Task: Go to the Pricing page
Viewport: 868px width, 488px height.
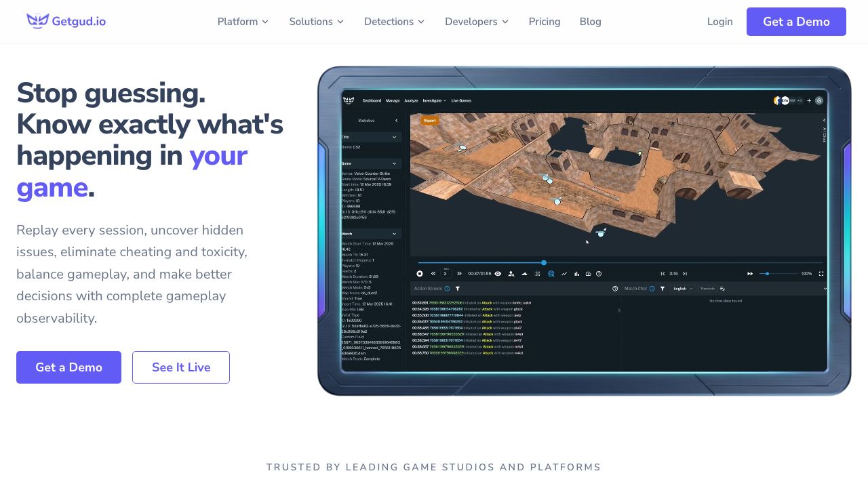Action: 545,22
